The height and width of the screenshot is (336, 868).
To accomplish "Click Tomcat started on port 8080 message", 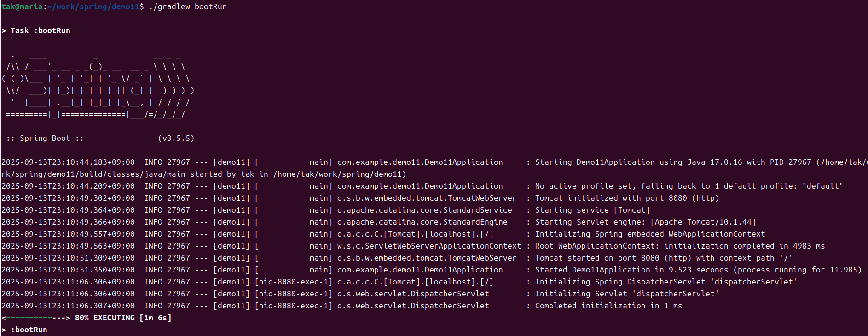I will 664,258.
